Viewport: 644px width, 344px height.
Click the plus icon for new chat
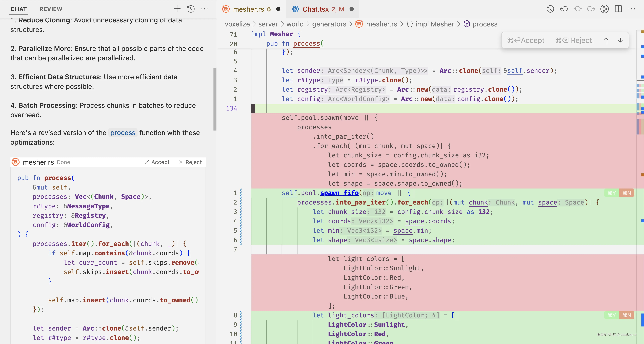[177, 9]
